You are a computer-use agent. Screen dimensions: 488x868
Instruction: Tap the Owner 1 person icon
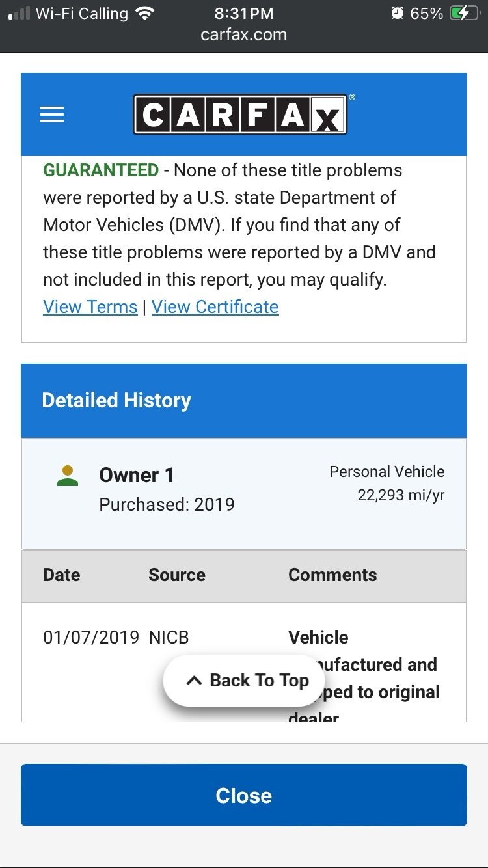tap(68, 476)
